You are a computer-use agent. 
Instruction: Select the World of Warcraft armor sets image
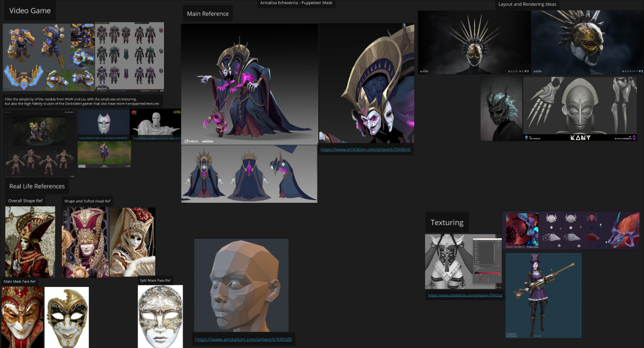pyautogui.click(x=129, y=57)
